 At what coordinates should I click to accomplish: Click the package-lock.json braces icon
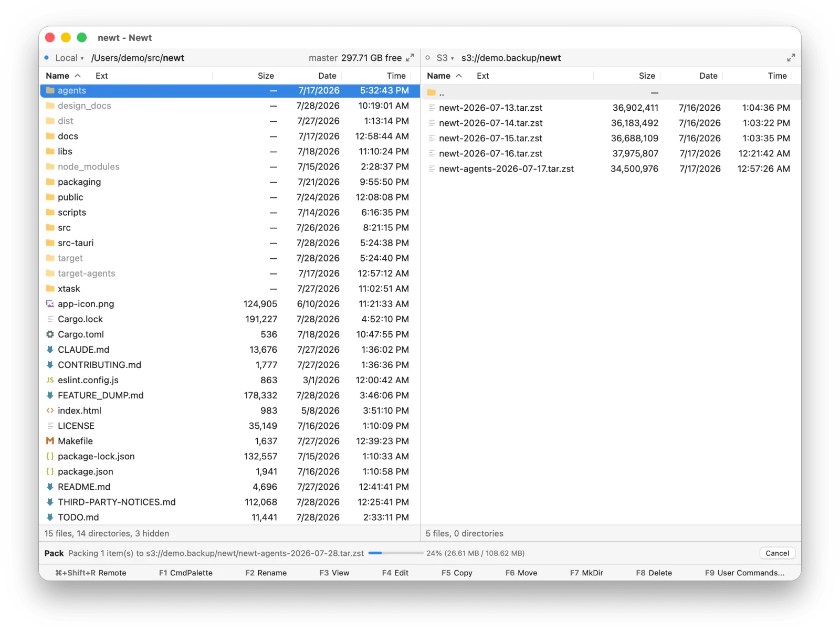click(x=50, y=456)
